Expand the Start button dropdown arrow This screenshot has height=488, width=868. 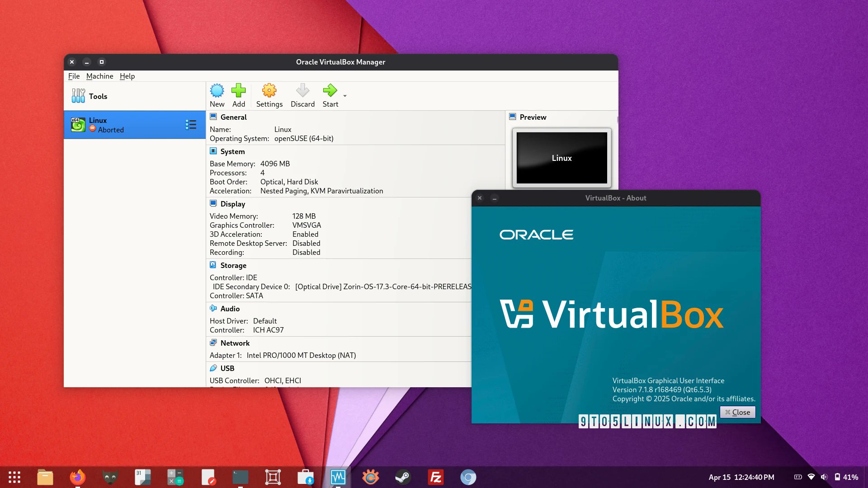point(344,96)
